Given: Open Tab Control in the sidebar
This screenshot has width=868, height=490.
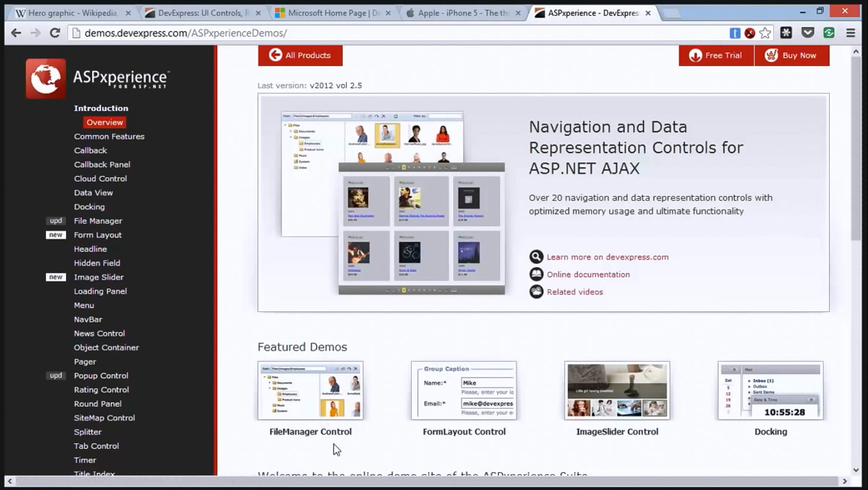Looking at the screenshot, I should point(96,446).
